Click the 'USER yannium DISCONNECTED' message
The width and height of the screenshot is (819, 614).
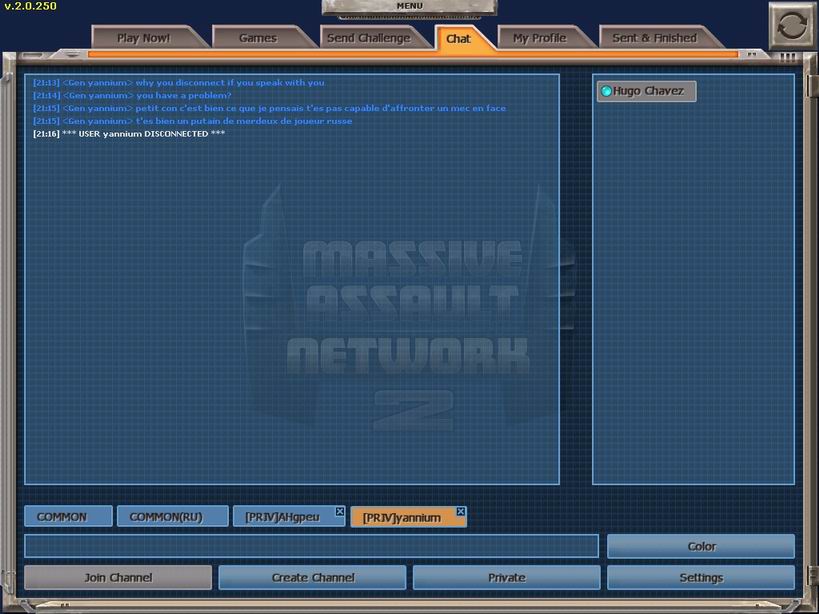(x=129, y=134)
